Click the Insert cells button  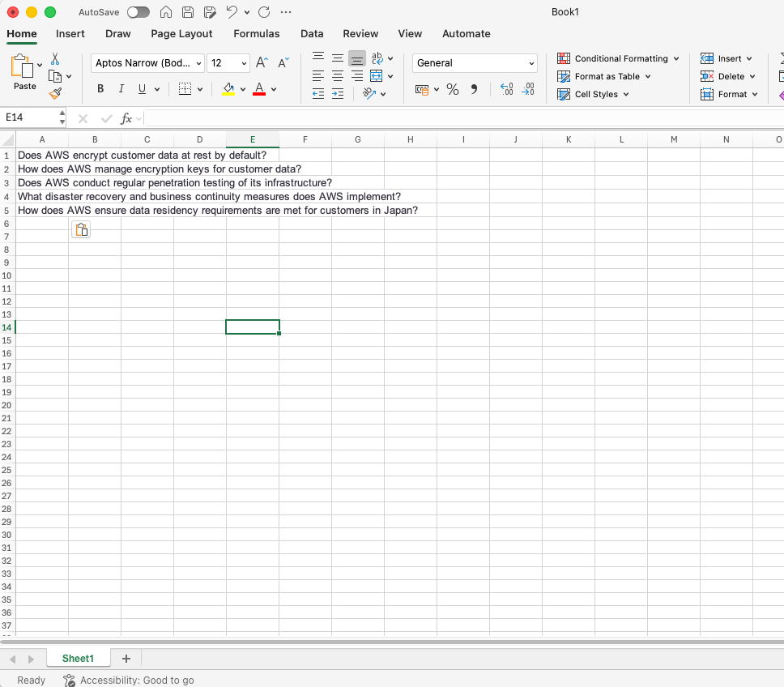pos(726,58)
